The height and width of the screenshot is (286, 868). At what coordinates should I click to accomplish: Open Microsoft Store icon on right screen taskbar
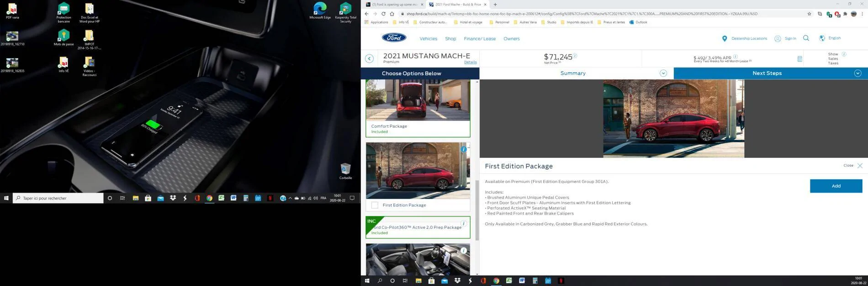tap(431, 281)
